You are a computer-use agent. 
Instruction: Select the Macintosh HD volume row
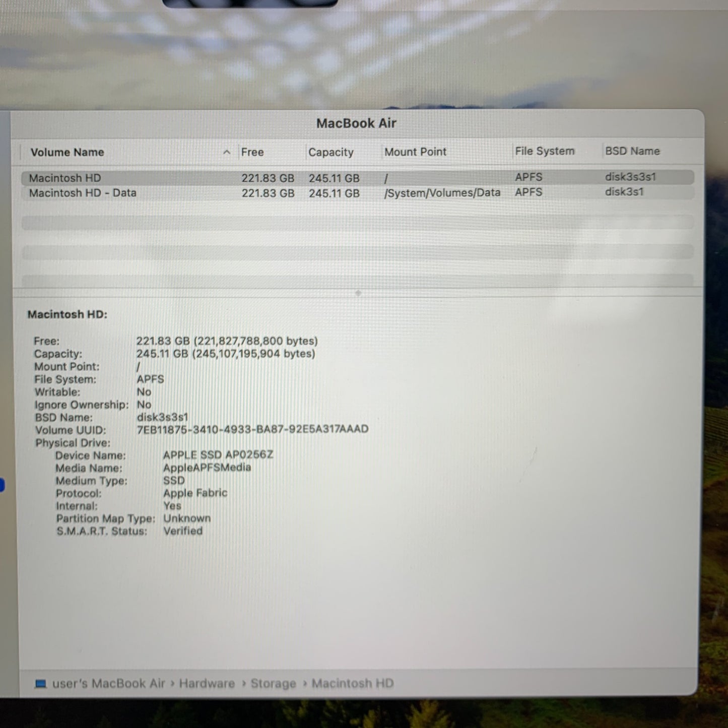[358, 178]
